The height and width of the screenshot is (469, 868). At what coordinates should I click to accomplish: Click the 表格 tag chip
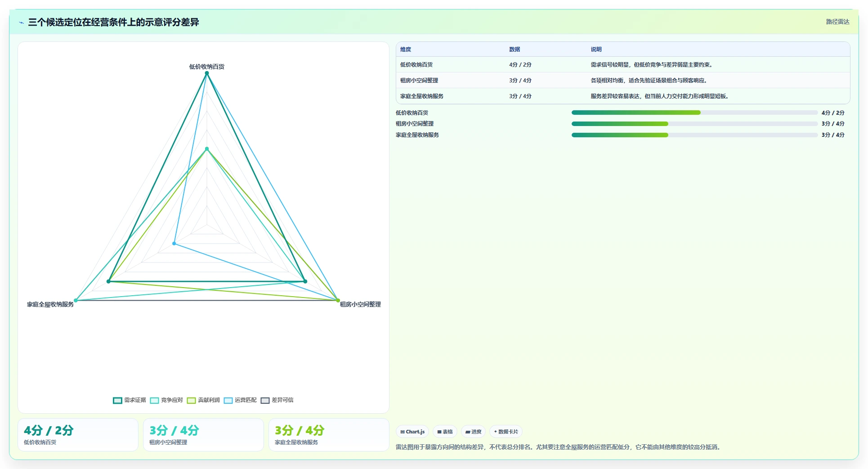445,432
